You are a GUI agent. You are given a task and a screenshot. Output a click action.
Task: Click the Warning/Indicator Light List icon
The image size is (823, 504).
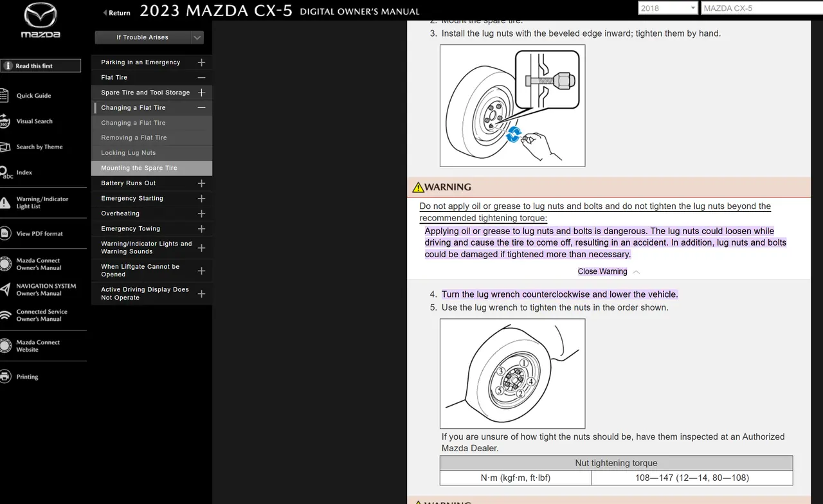pyautogui.click(x=5, y=203)
